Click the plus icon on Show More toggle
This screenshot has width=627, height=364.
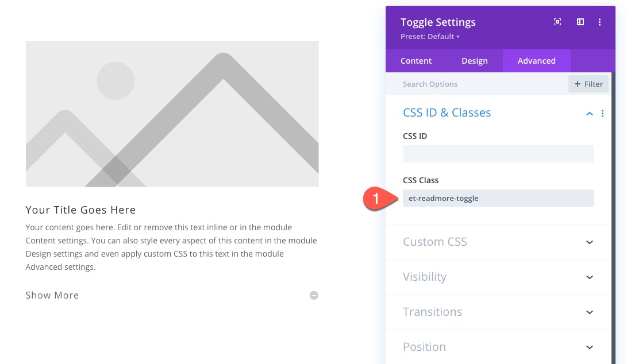pos(314,296)
